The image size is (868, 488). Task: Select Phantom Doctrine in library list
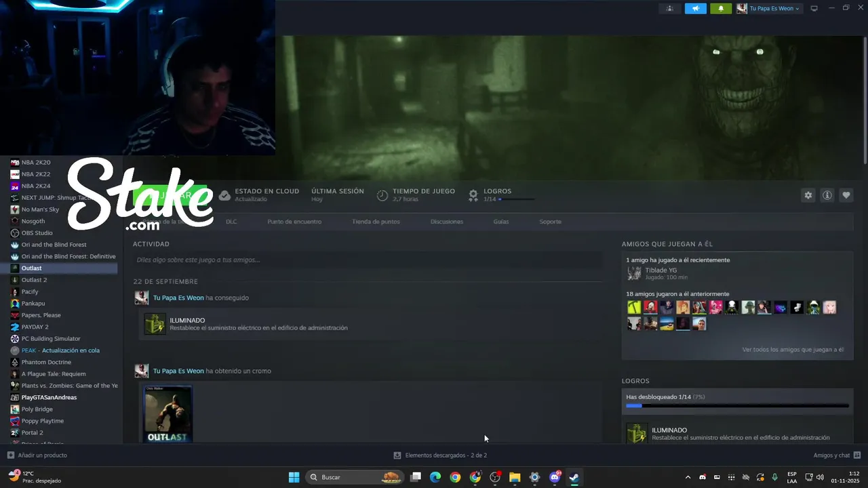point(46,362)
